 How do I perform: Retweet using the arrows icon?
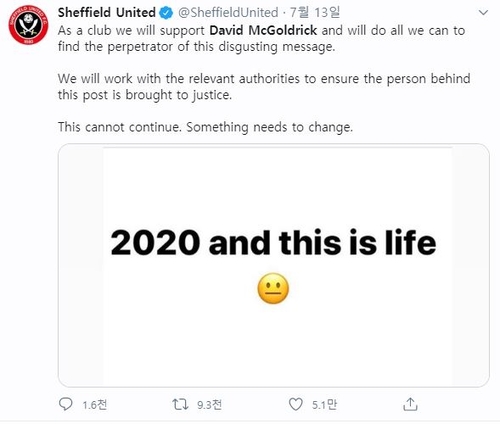click(x=180, y=404)
